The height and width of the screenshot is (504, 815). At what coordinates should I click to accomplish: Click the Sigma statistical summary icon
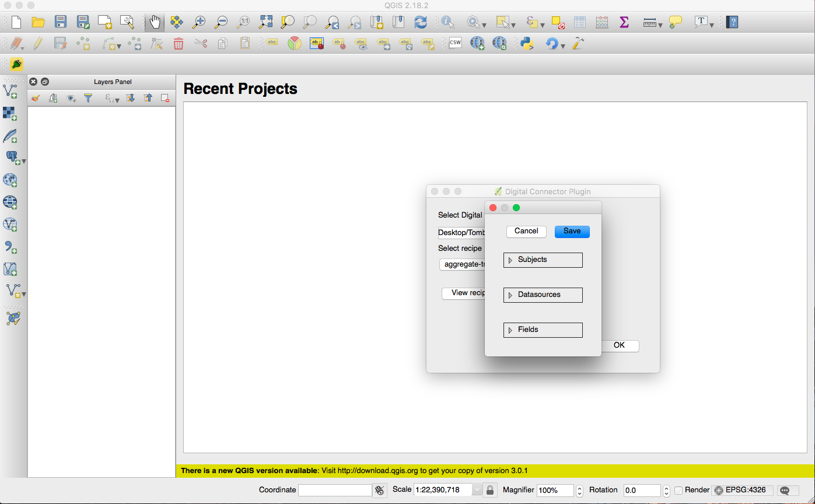tap(624, 22)
